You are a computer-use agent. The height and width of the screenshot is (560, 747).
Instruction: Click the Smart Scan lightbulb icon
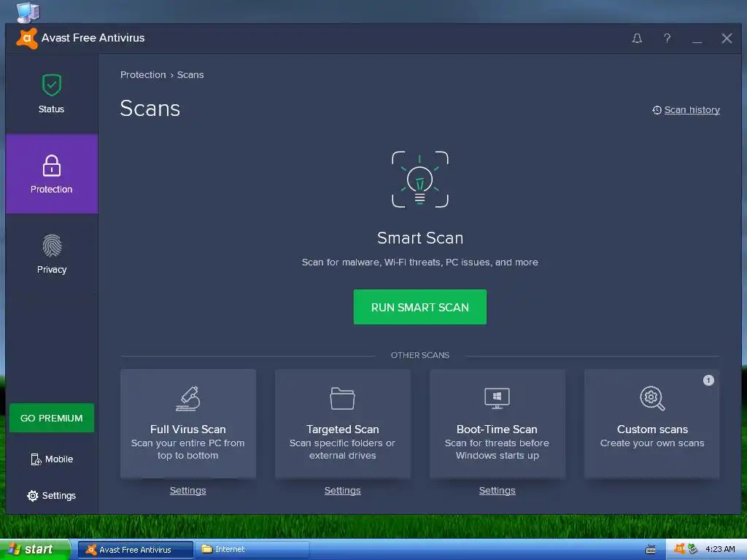419,179
